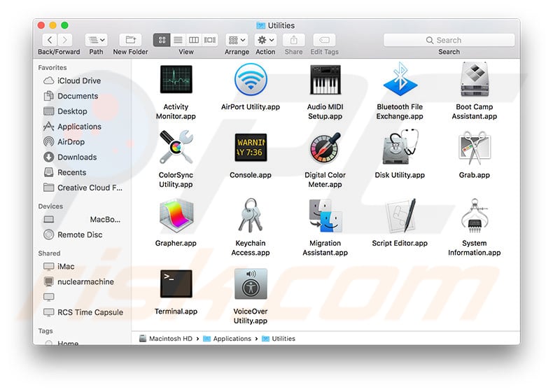Select the Grapher.app icon
This screenshot has width=553, height=392.
tap(176, 216)
